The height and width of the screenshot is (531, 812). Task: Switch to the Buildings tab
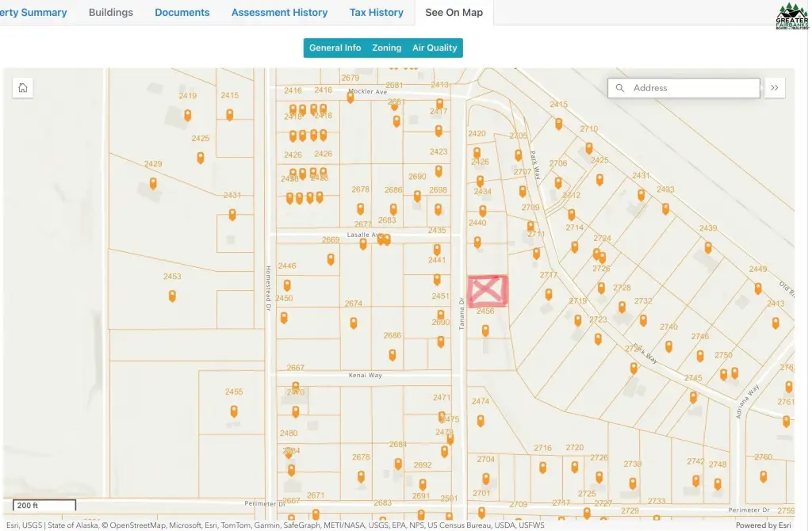(111, 13)
